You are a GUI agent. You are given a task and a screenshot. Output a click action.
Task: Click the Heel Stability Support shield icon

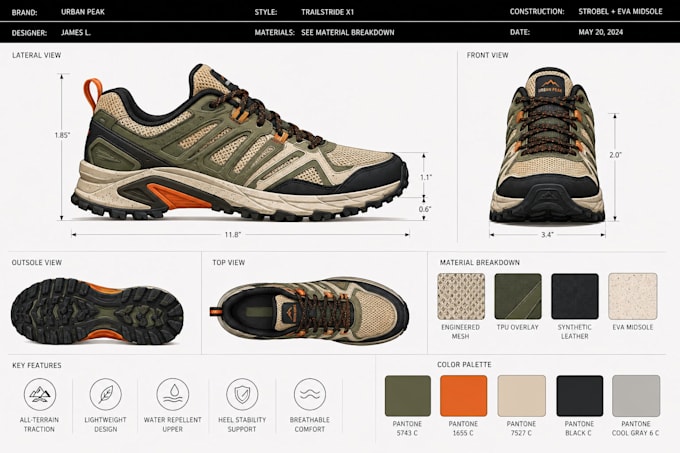(x=242, y=394)
